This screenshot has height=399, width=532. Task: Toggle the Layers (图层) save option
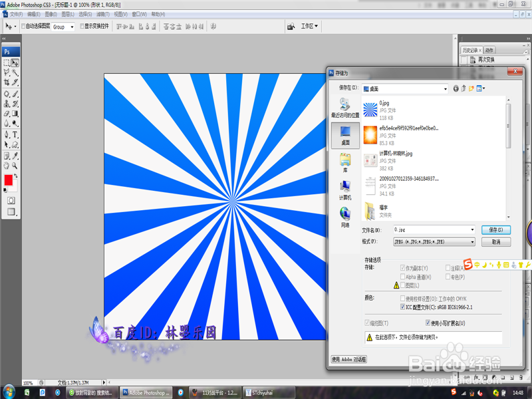403,285
